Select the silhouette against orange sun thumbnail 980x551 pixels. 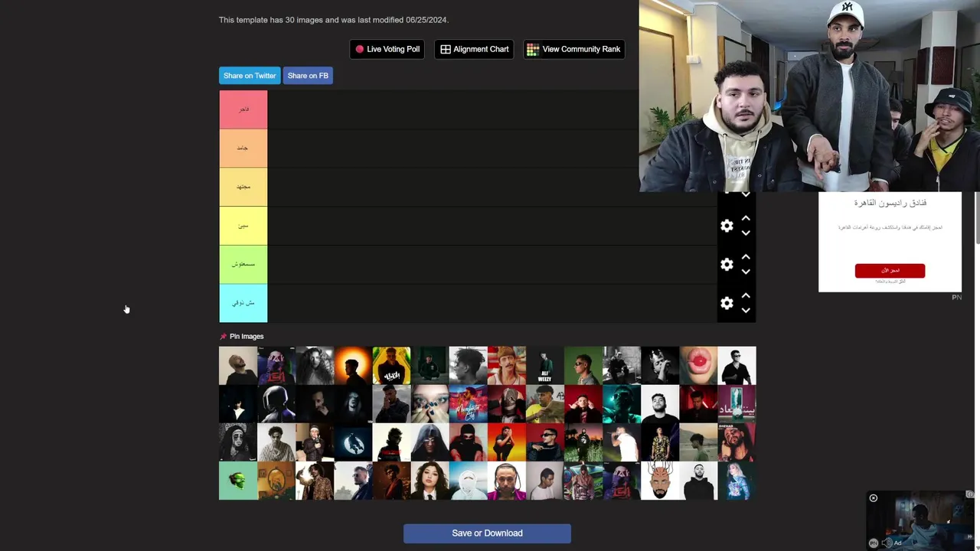[353, 365]
